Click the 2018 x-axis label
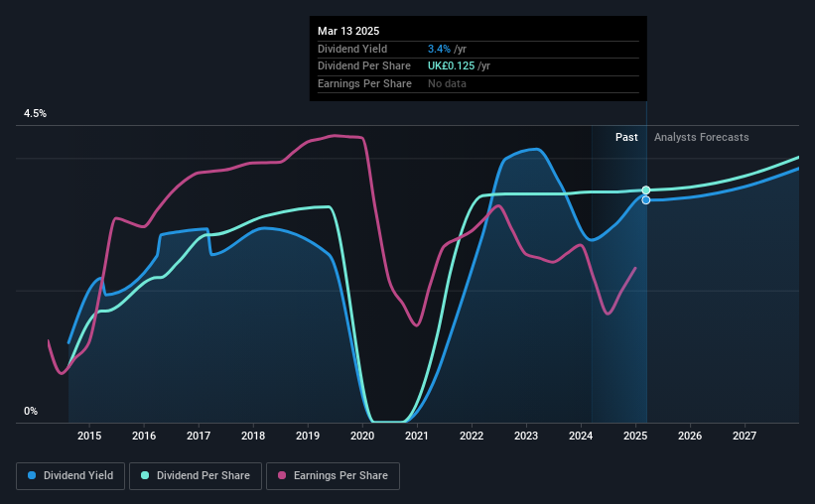 pyautogui.click(x=253, y=436)
